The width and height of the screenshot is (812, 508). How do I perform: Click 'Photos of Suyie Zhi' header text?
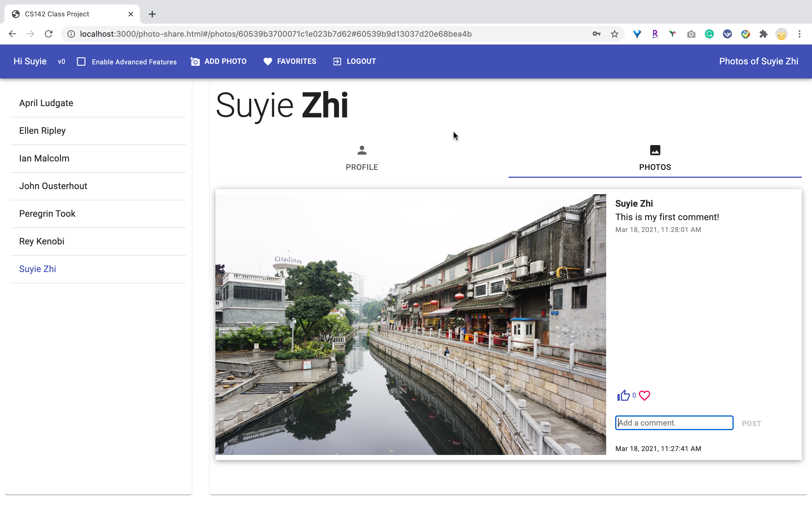click(758, 61)
